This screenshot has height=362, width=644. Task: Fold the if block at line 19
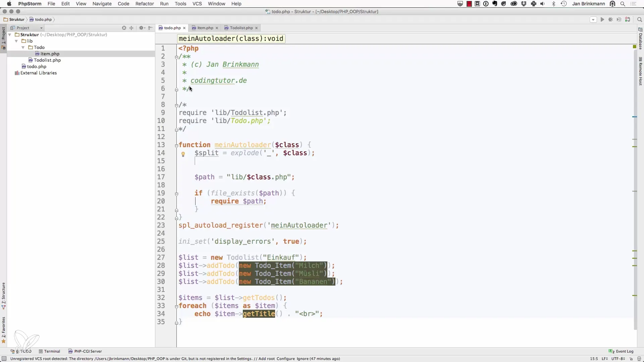[x=176, y=194]
